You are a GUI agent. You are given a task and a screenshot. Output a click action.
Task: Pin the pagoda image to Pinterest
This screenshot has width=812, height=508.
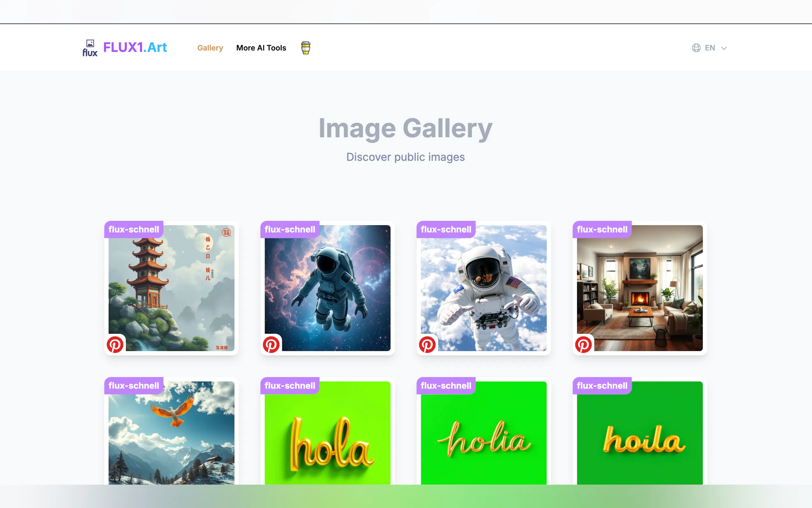(115, 345)
